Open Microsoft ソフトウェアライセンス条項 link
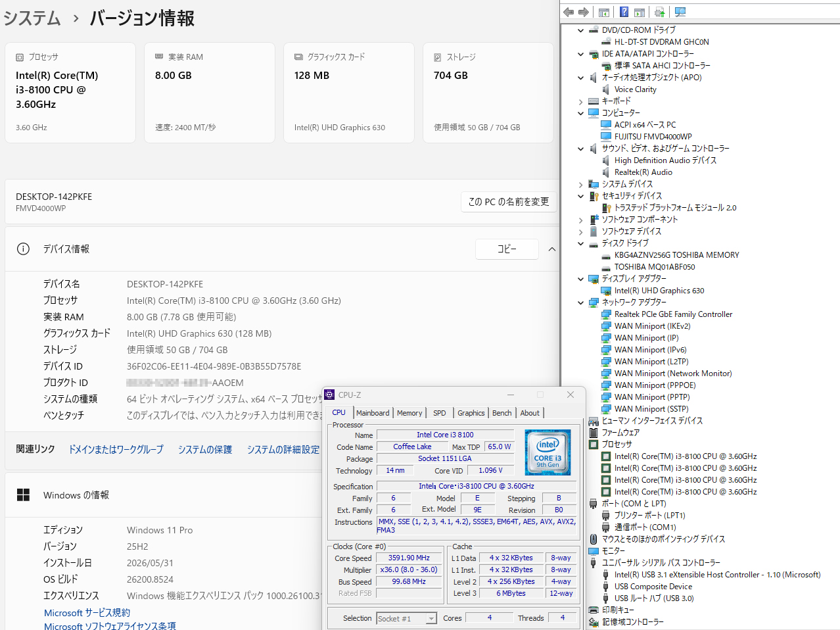 click(x=110, y=625)
